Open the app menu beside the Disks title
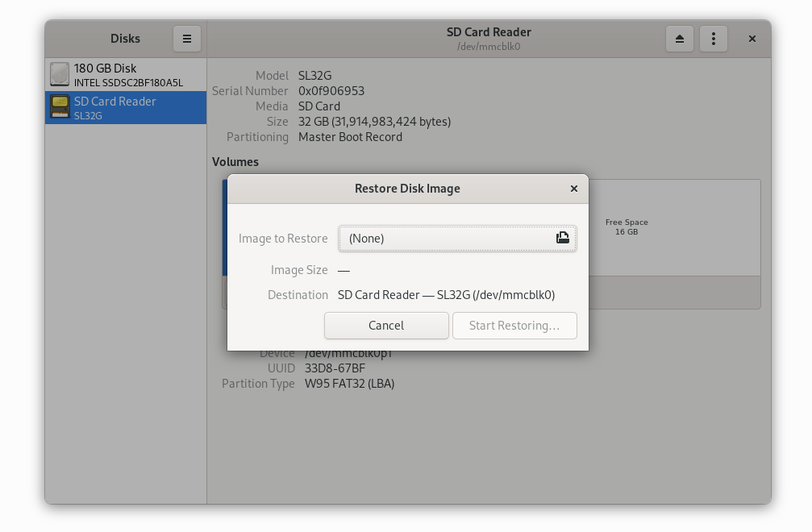 tap(187, 39)
